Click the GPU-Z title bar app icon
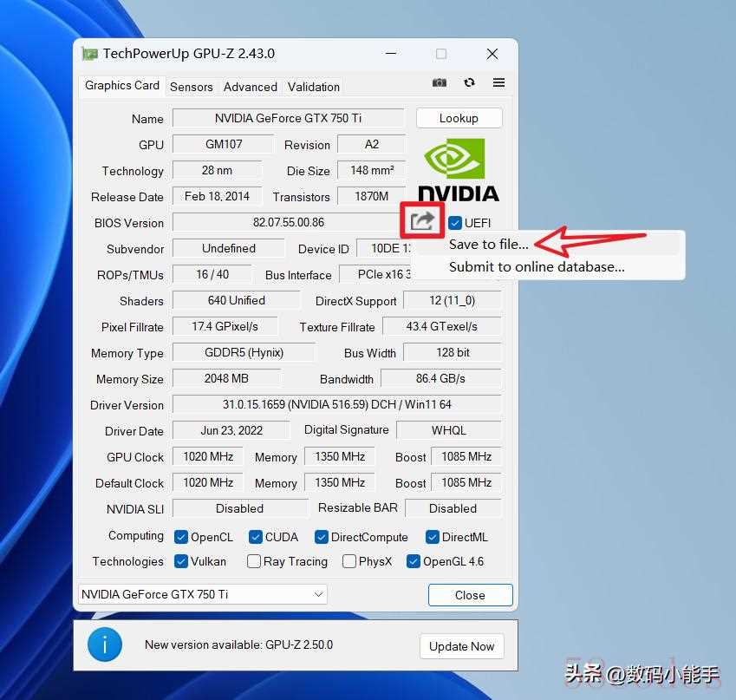 [89, 54]
